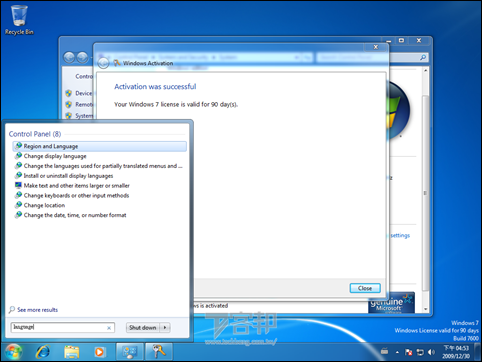
Task: Click network icon in the system tray
Action: click(420, 352)
